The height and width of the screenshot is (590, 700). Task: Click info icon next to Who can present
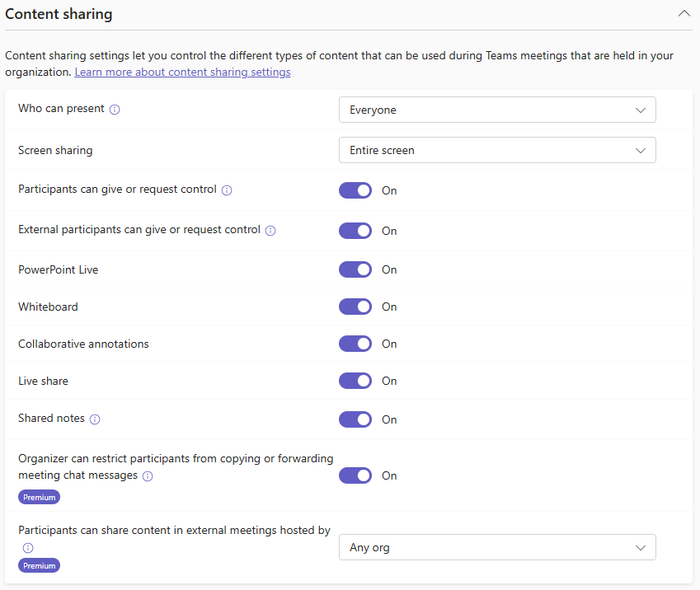(x=115, y=110)
